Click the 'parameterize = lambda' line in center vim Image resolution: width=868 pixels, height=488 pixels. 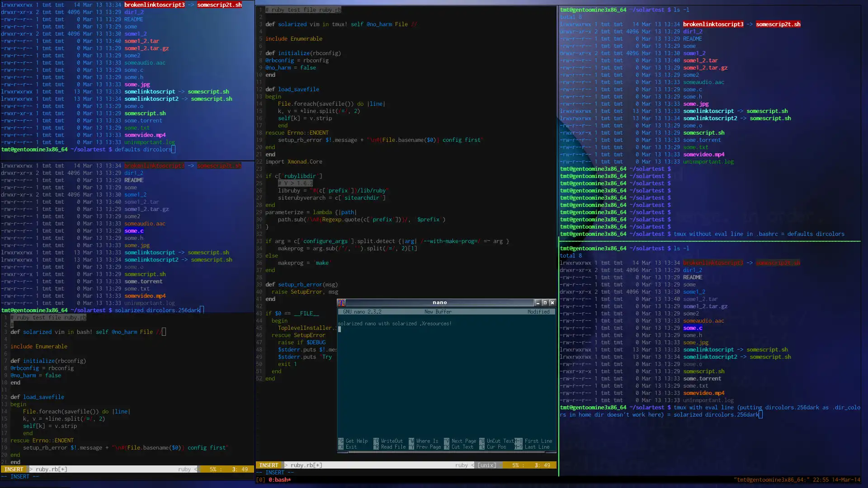pyautogui.click(x=311, y=212)
